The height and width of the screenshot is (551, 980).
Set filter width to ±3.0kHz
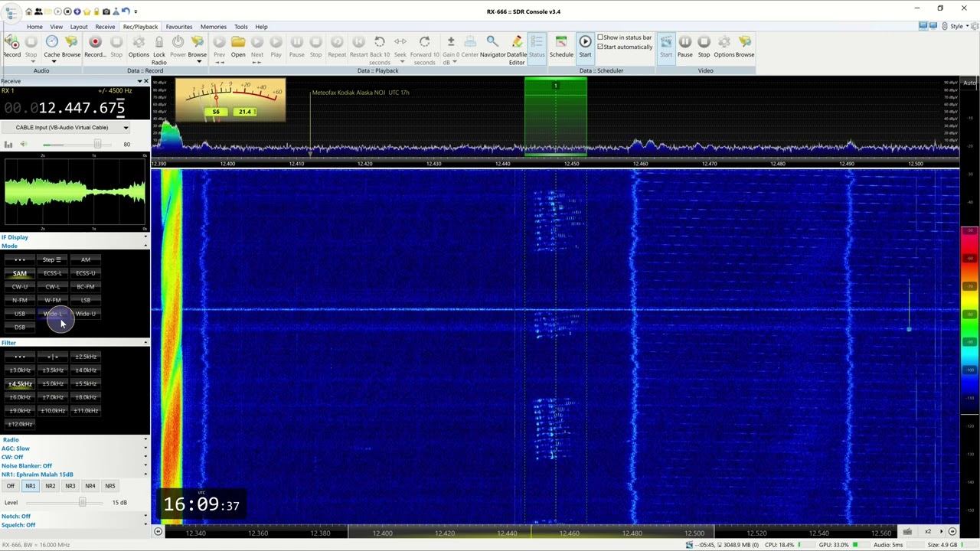pyautogui.click(x=20, y=370)
